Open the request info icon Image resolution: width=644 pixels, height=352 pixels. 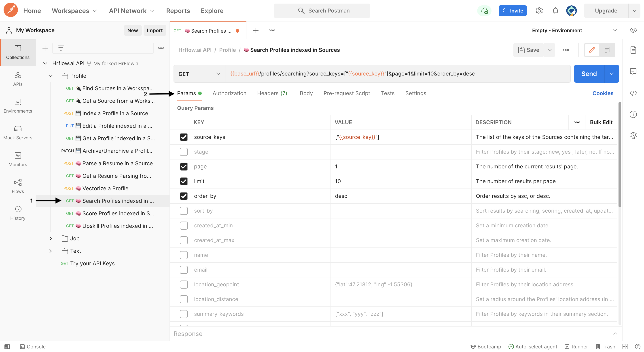(x=633, y=114)
